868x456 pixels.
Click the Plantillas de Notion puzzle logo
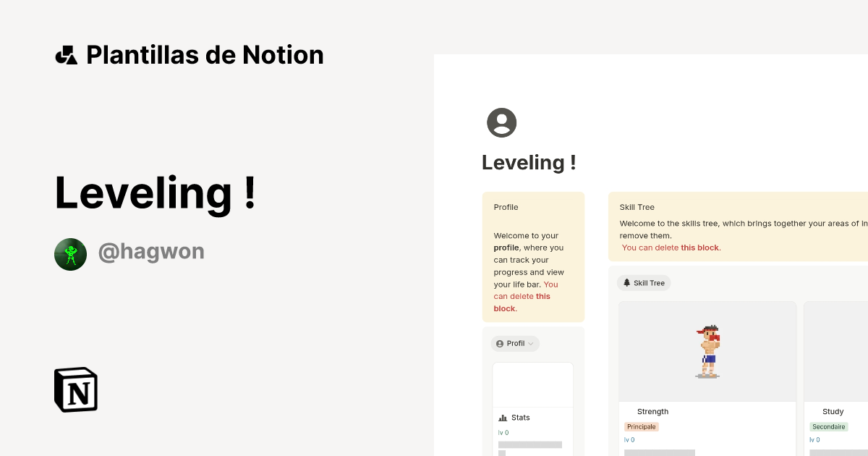tap(67, 54)
